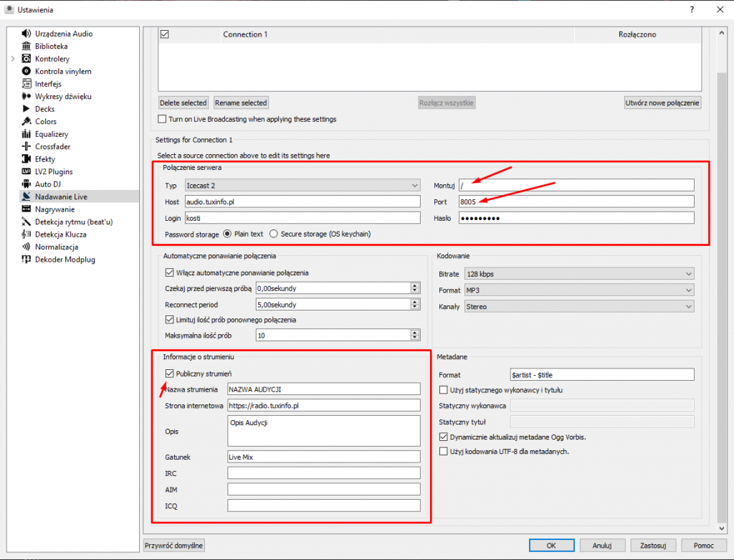
Task: Click the Hasło password field
Action: pyautogui.click(x=576, y=218)
